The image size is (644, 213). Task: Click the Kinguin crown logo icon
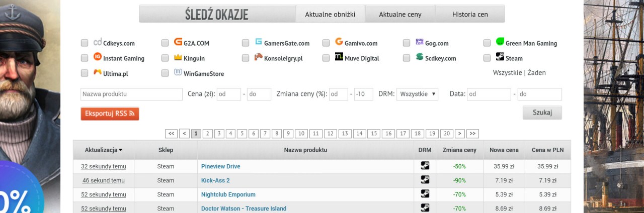(178, 57)
